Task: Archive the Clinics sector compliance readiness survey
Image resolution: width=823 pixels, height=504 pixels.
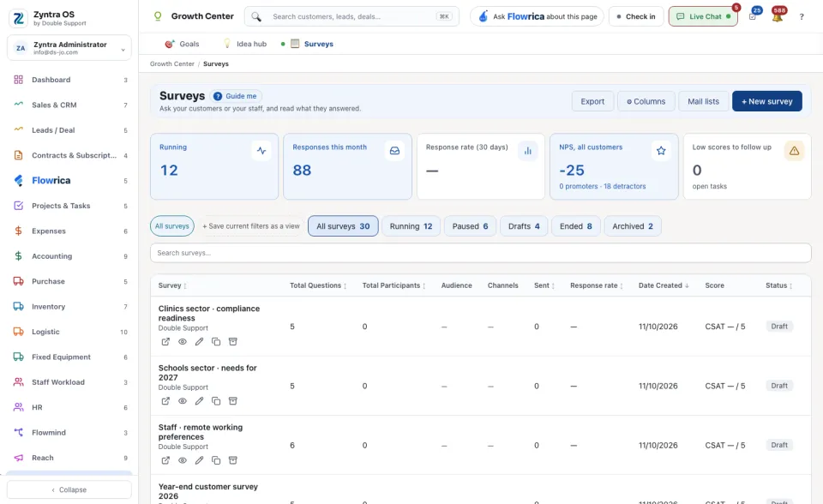Action: pyautogui.click(x=233, y=342)
